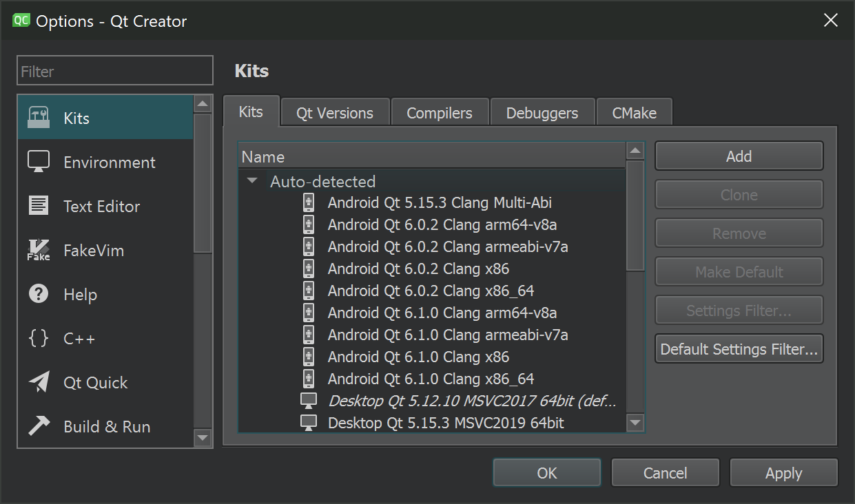Click the Qt Creator logo in title bar
The image size is (855, 504).
(21, 21)
